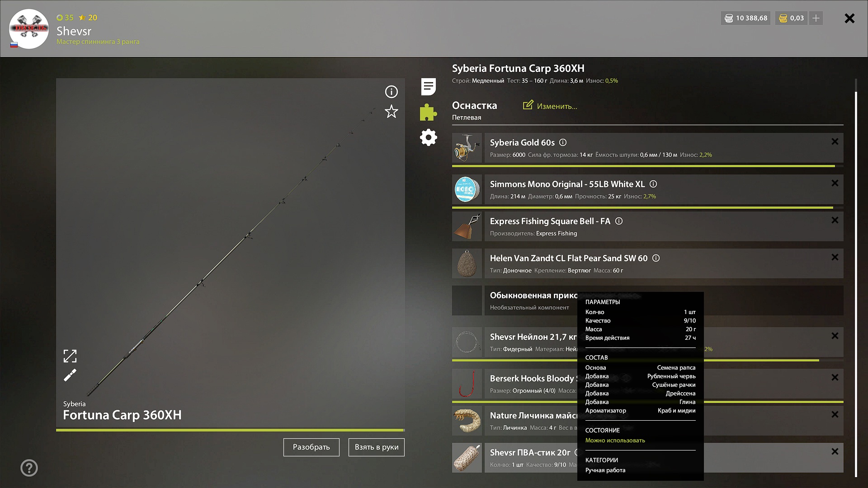
Task: Remove Syberia Gold 60s reel
Action: pyautogui.click(x=835, y=142)
